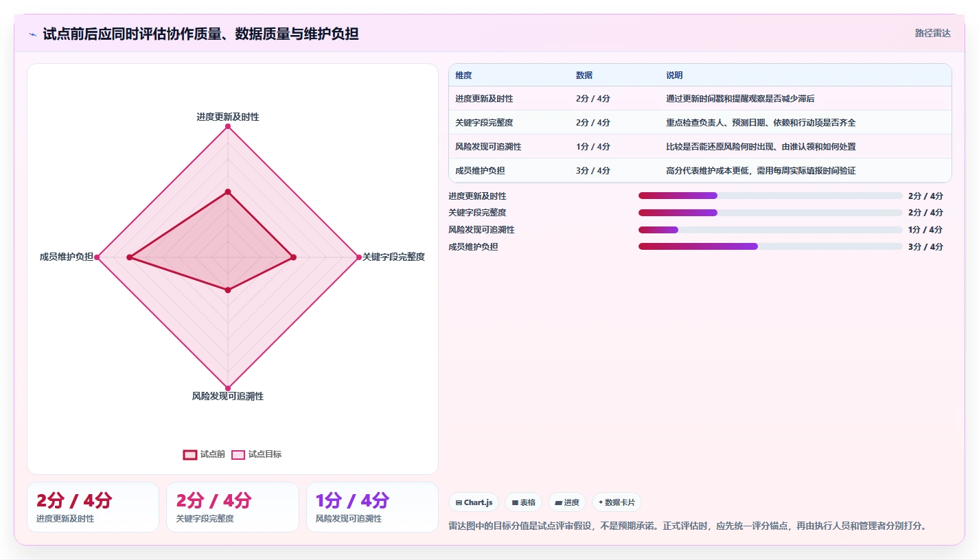Image resolution: width=979 pixels, height=560 pixels.
Task: Click the 风险发现可追溯性 radar axis label
Action: 228,396
